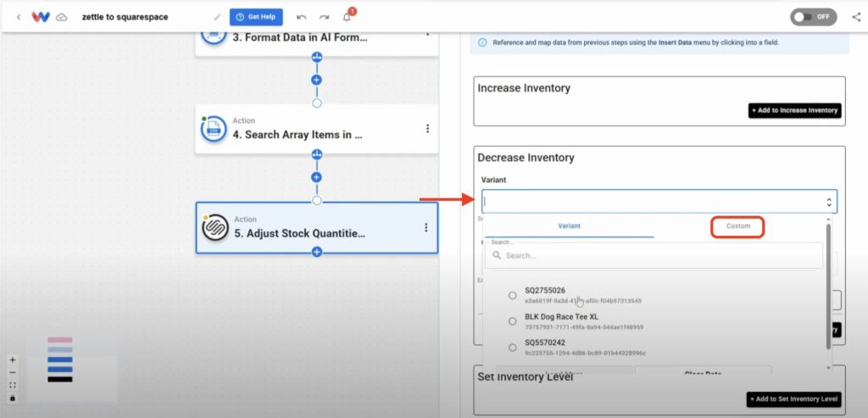The width and height of the screenshot is (868, 418).
Task: Toggle the Variant dropdown arrows
Action: tap(829, 202)
